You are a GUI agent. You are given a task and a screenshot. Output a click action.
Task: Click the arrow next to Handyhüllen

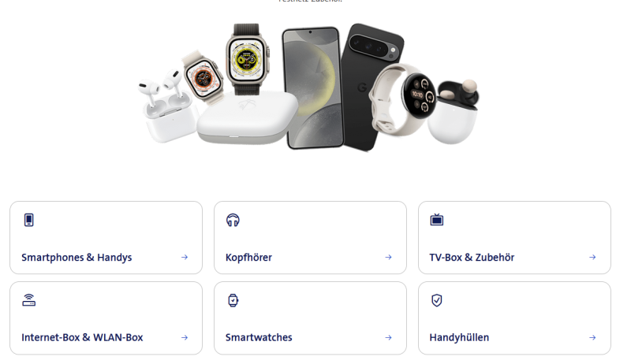(x=592, y=337)
